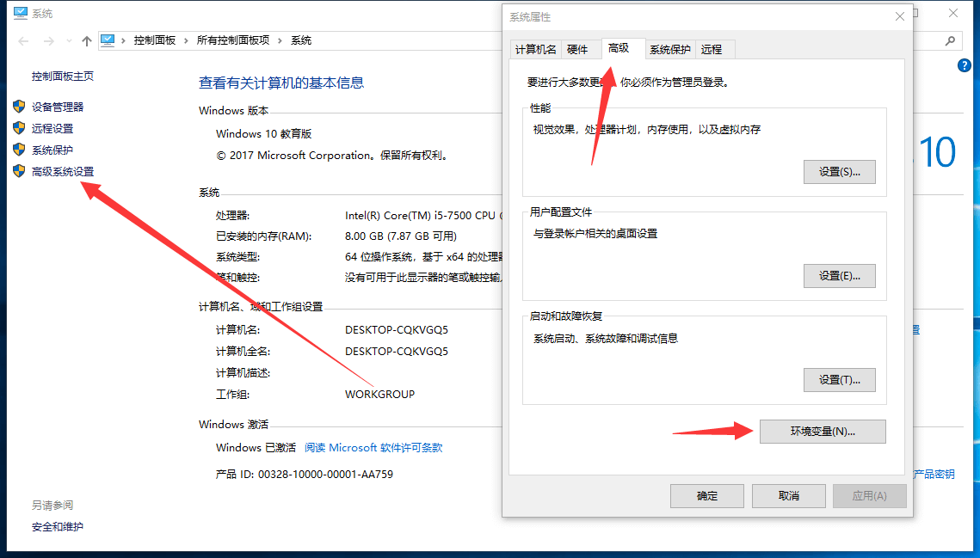The width and height of the screenshot is (980, 558).
Task: Go up one level with the up arrow
Action: 87,40
